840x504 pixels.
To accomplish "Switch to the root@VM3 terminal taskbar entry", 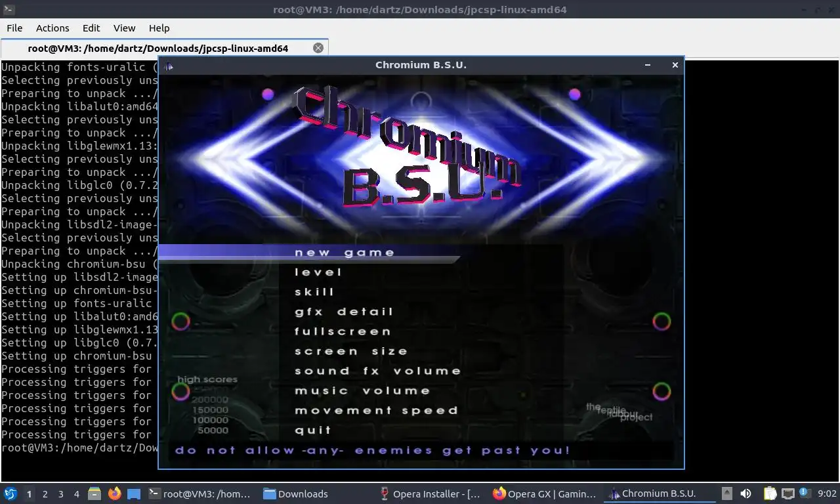I will coord(200,493).
